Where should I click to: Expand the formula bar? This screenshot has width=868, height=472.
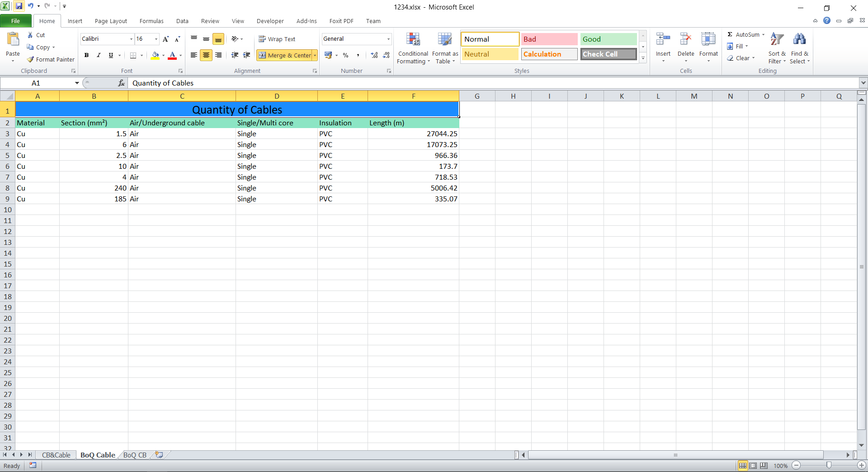click(863, 83)
